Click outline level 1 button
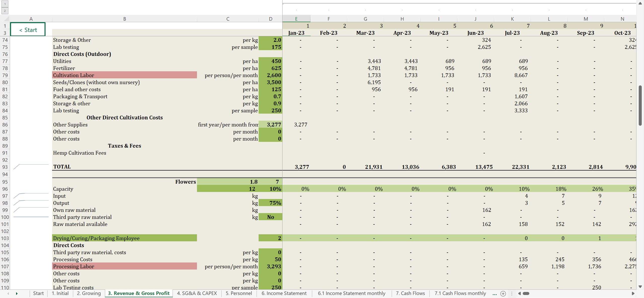 5,4
